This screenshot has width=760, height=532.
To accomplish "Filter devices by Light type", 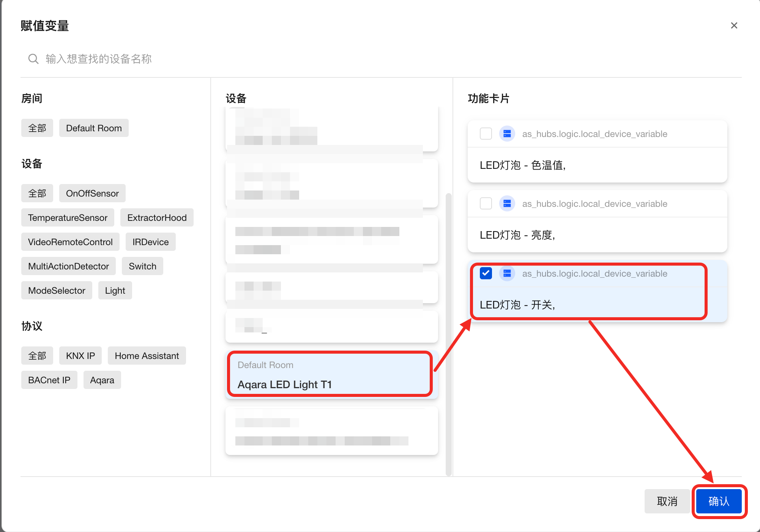I will [x=115, y=291].
